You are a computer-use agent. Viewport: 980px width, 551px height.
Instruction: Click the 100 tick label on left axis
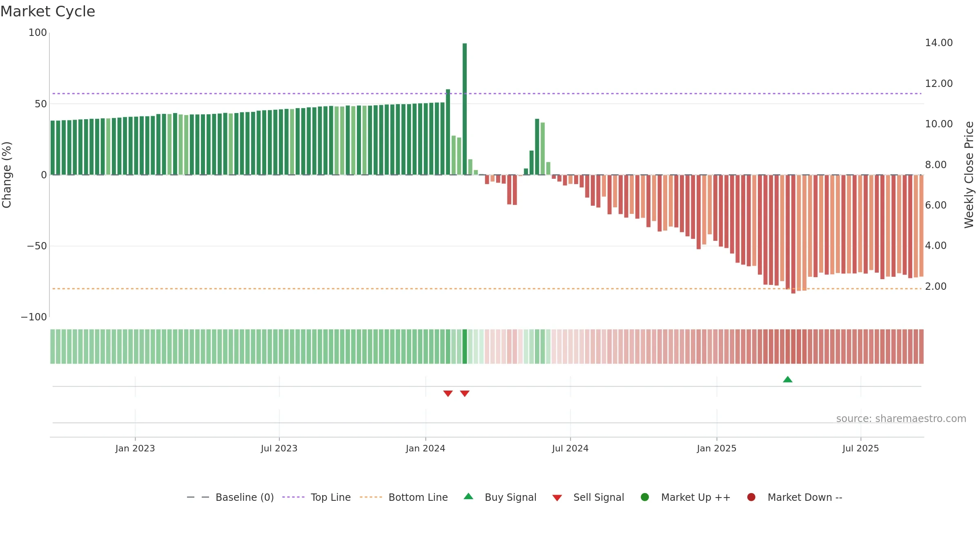[x=38, y=33]
